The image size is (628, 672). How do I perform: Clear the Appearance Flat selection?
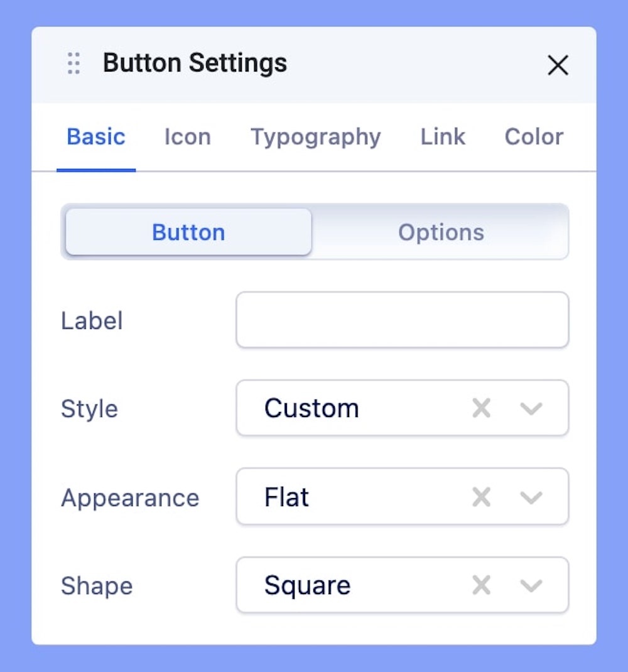tap(481, 497)
